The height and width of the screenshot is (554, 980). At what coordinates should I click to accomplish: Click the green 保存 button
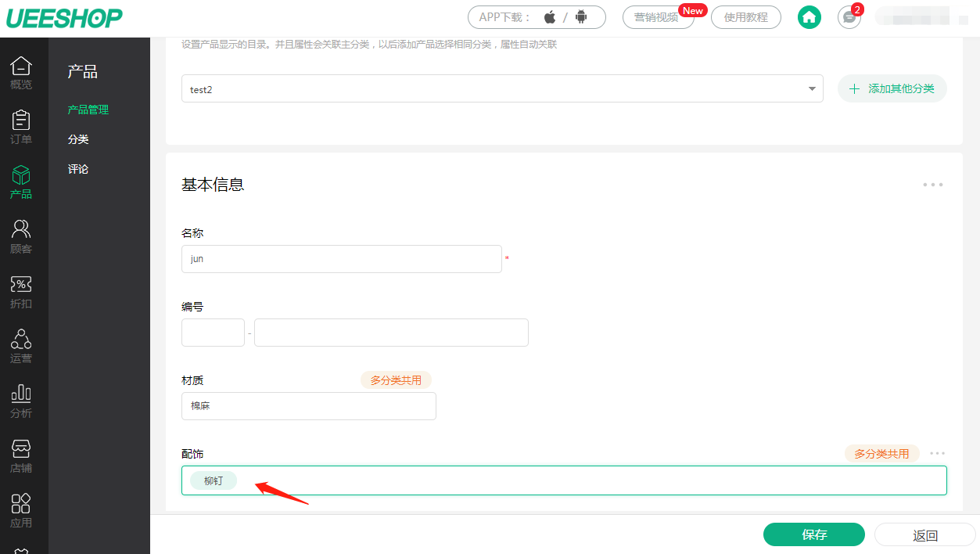tap(814, 534)
